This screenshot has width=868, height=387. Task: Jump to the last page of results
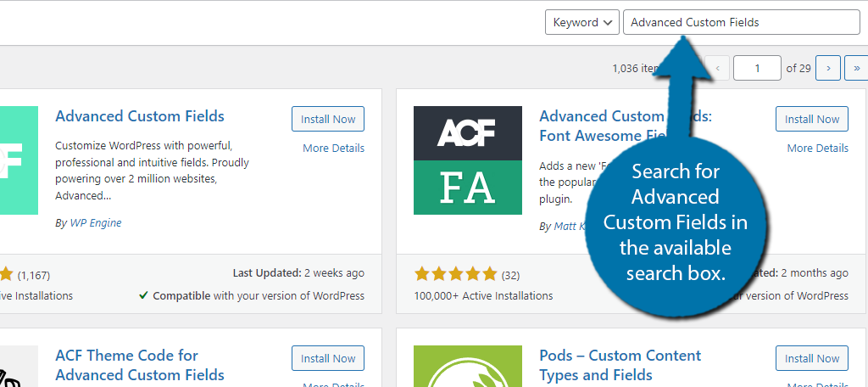(856, 68)
